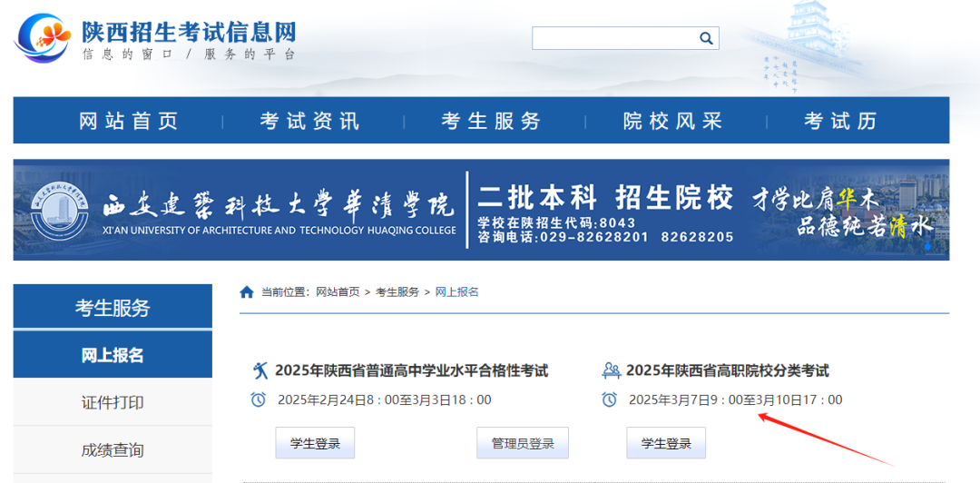Click the runner icon beside 学业水平合格性考试
Screen dimensions: 980x483
(260, 370)
